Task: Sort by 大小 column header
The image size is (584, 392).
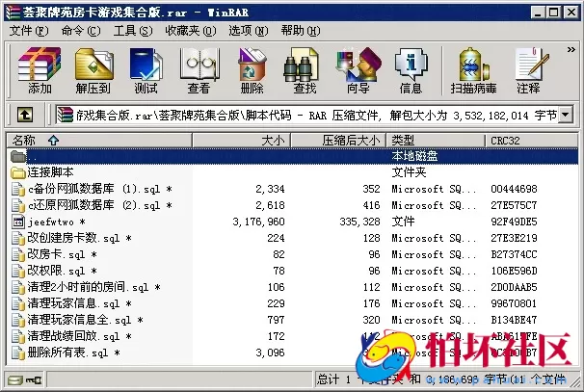Action: coord(241,141)
